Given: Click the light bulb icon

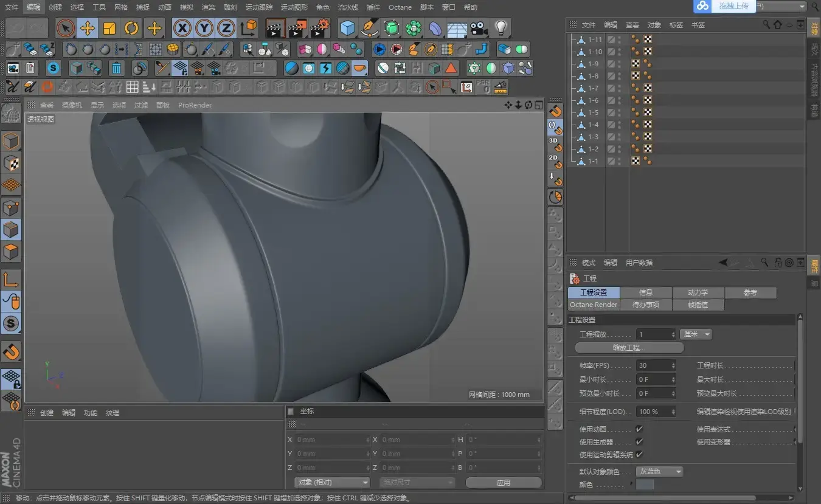Looking at the screenshot, I should pyautogui.click(x=501, y=28).
